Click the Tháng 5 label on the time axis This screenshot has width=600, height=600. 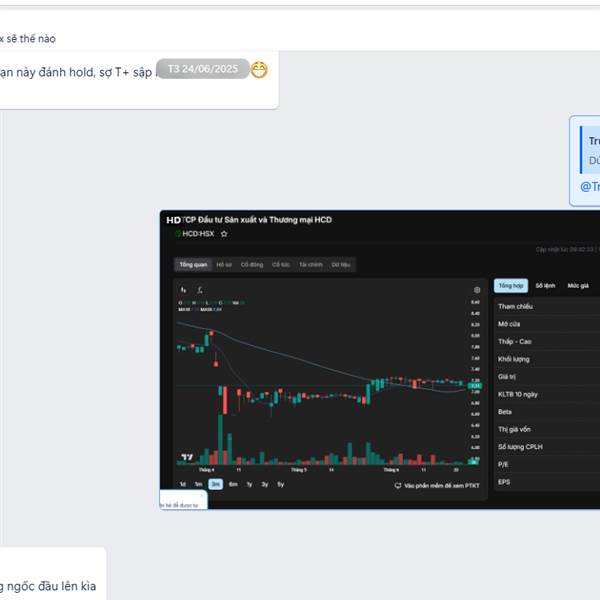(299, 470)
